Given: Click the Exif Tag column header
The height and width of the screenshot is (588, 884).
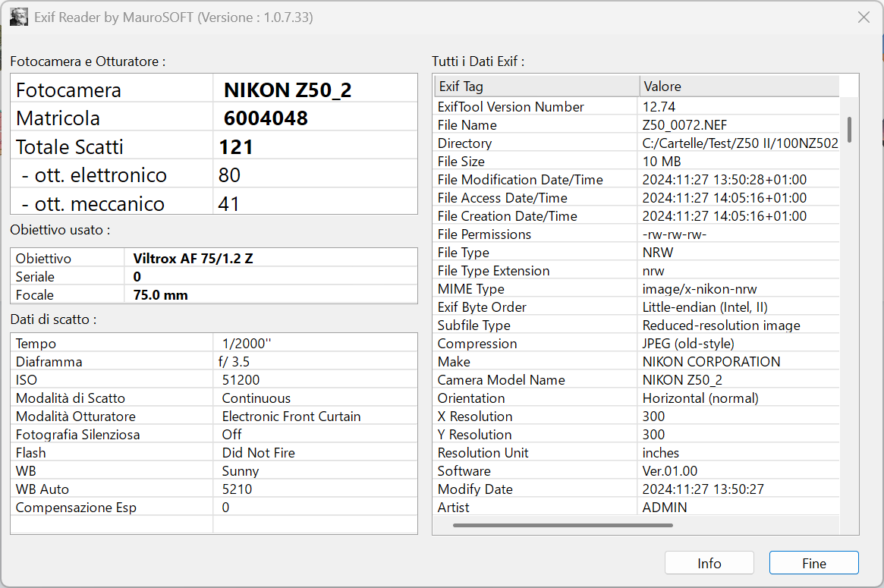Looking at the screenshot, I should coord(536,86).
